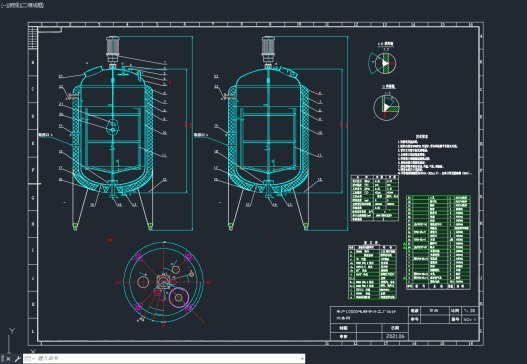Viewport: 527px width, 364px height.
Task: Click the motor atop the left tank drawing
Action: pyautogui.click(x=113, y=50)
